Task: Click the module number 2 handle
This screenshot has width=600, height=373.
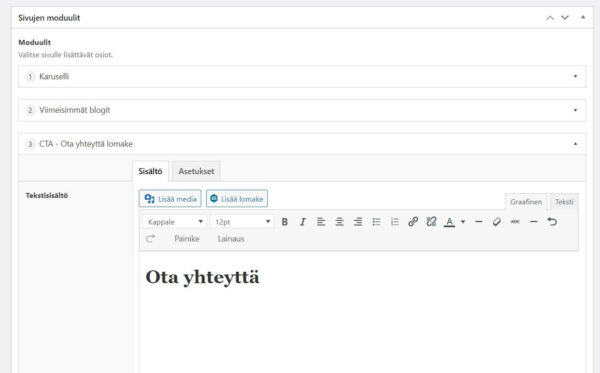Action: pos(30,110)
